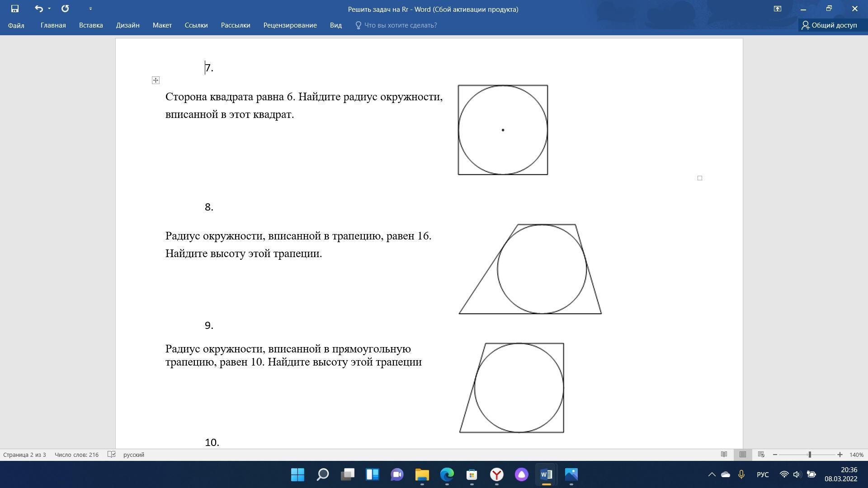Switch to the Дизайн ribbon tab
Viewport: 868px width, 488px height.
(x=127, y=25)
